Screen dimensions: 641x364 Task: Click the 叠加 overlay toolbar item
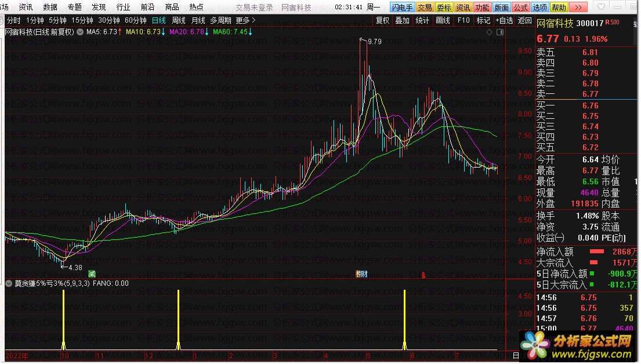tap(402, 20)
